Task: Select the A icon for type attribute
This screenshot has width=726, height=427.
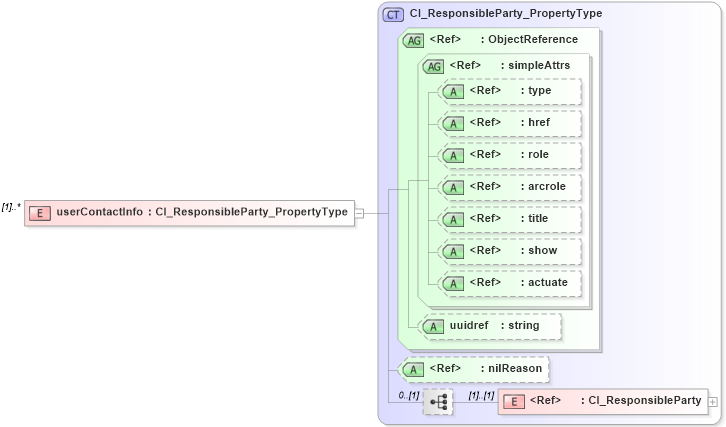Action: 453,92
